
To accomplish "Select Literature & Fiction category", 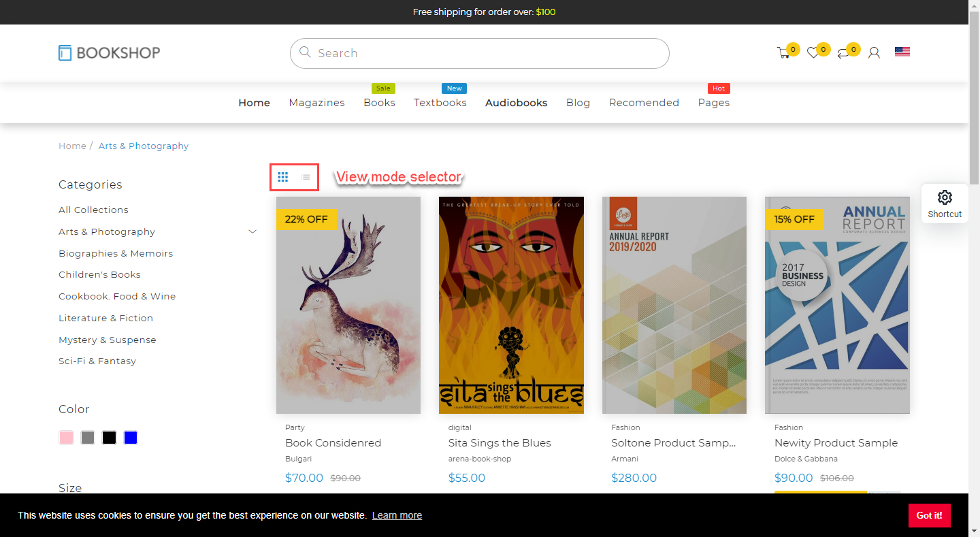I will 105,318.
